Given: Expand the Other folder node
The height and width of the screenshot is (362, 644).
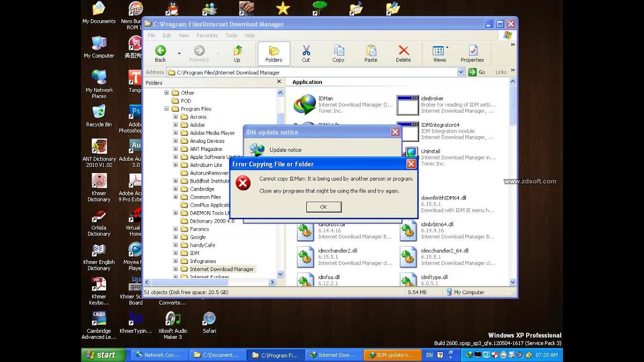Looking at the screenshot, I should (167, 93).
